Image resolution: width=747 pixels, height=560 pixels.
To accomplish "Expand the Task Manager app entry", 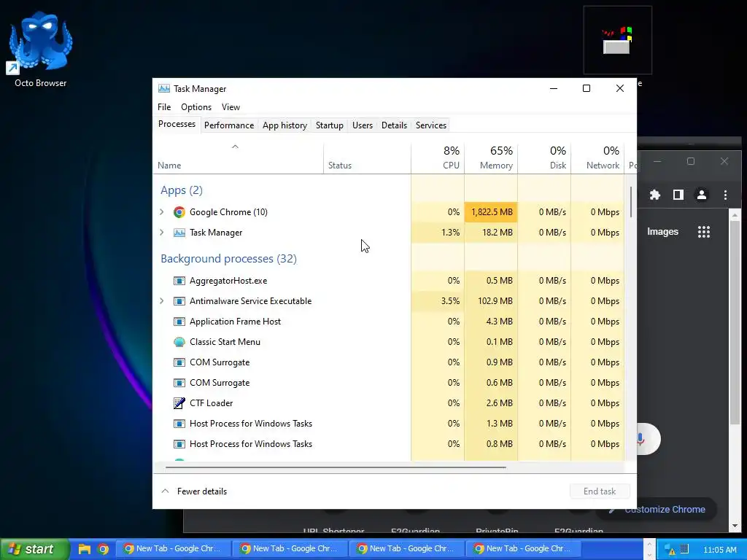I will click(x=161, y=233).
